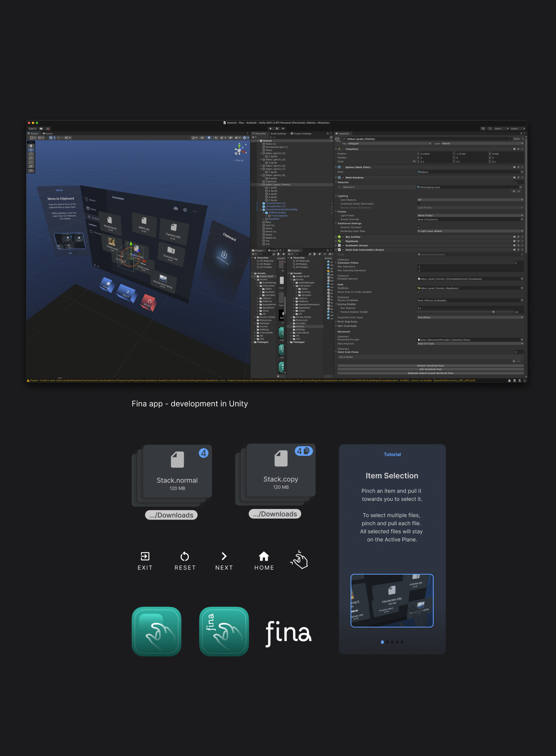Toggle 2D view mode in Scene
Image resolution: width=556 pixels, height=756 pixels.
point(202,137)
